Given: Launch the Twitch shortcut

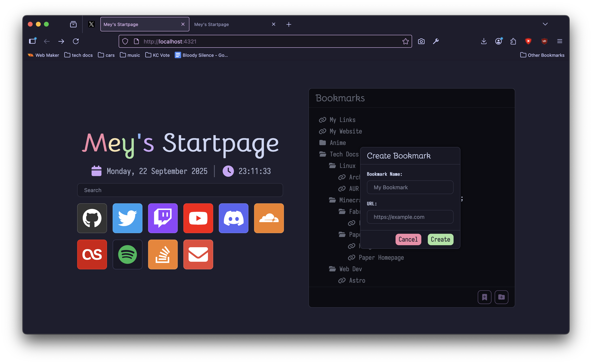Looking at the screenshot, I should 163,218.
